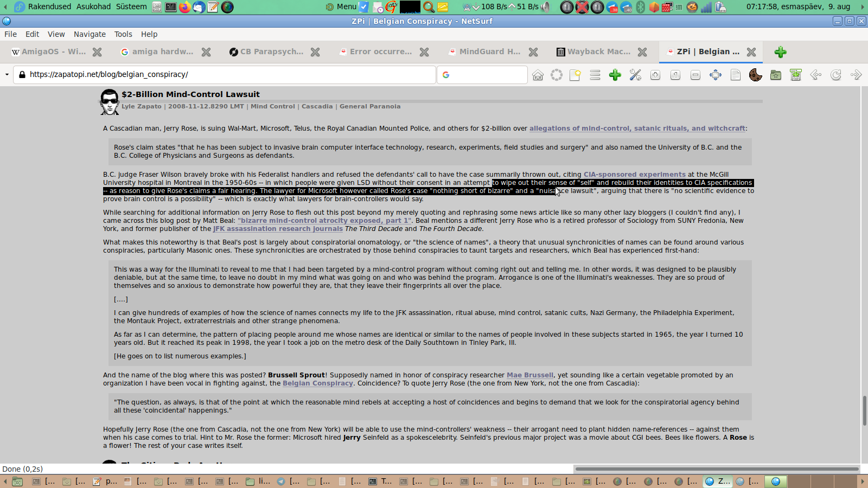Reload the current page

[836, 75]
